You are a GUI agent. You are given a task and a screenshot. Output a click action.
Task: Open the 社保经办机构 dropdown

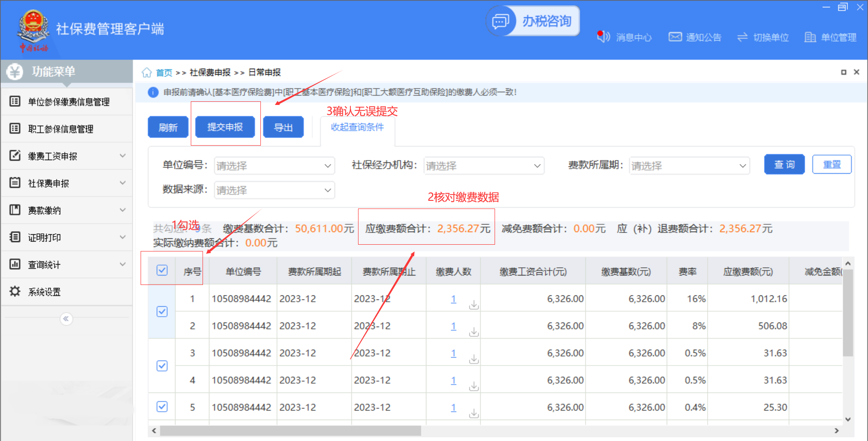(x=483, y=166)
